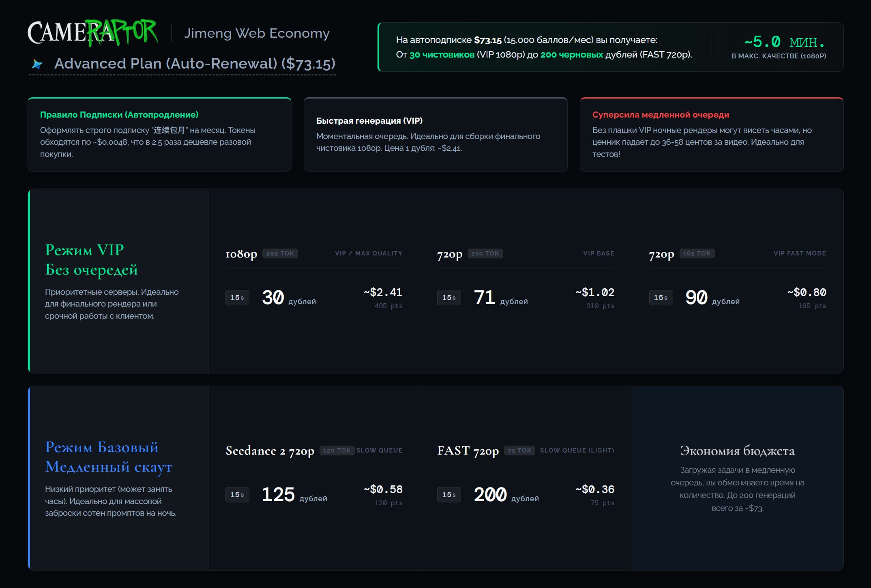Screen dimensions: 871x588
Task: Click the Jimeng Web Economy title
Action: [x=257, y=33]
